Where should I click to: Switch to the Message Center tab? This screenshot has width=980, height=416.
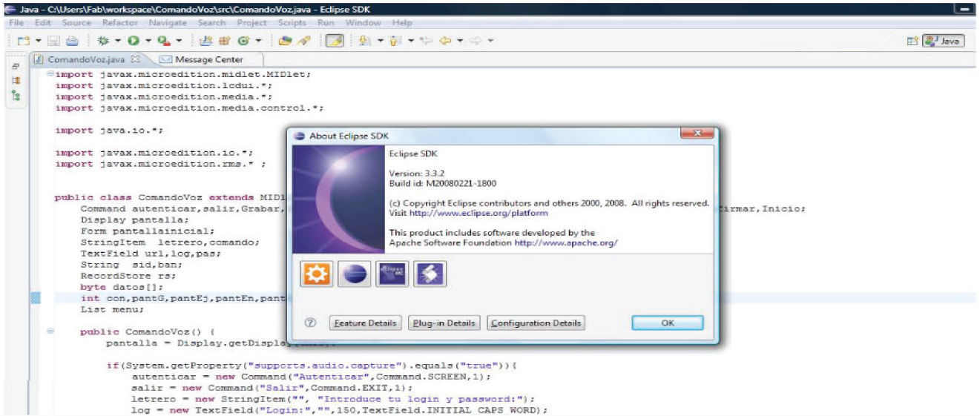point(201,59)
